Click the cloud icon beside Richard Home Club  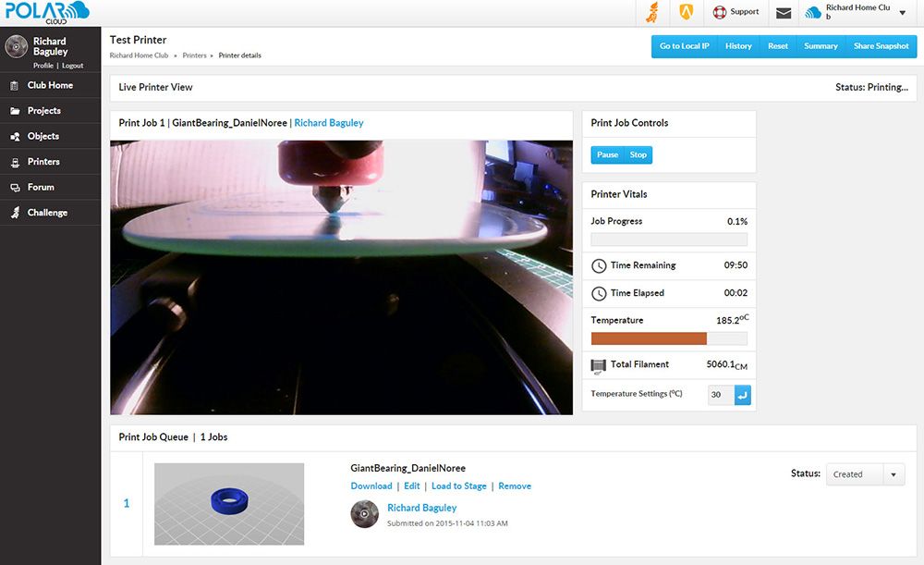click(x=813, y=12)
